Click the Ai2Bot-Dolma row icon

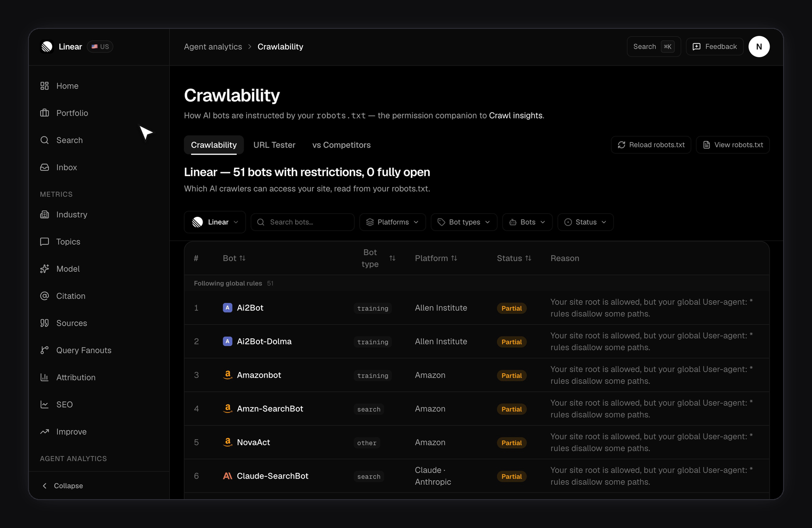pos(227,341)
